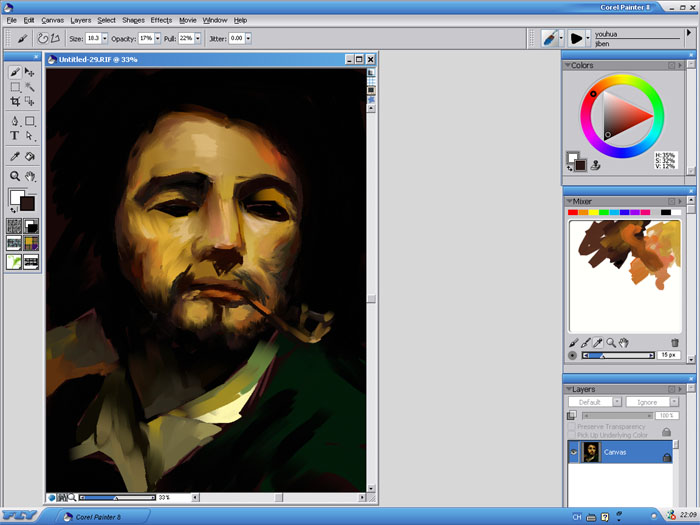Toggle freehand strokes button in property bar

click(42, 38)
